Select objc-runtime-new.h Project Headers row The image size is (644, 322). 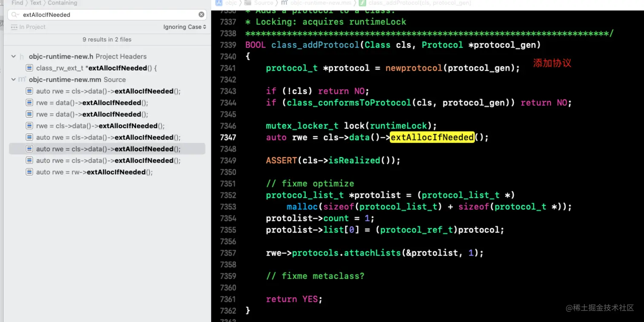click(x=107, y=56)
